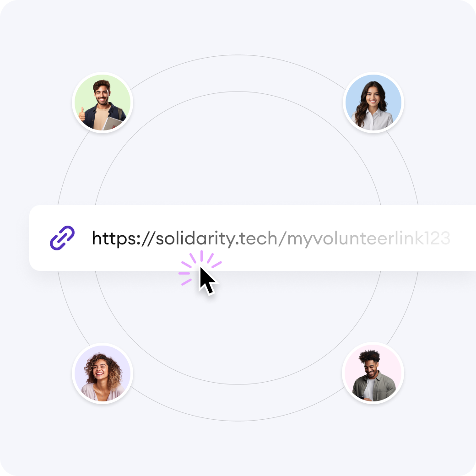Click the black mouse cursor arrow
Viewport: 476px width, 476px height.
tap(207, 281)
